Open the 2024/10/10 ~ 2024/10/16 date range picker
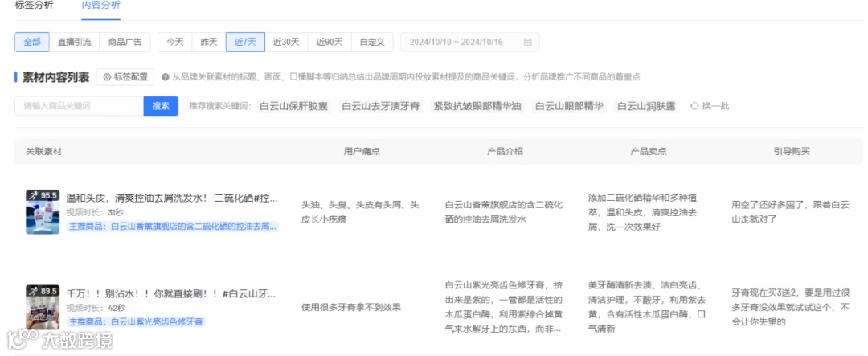This screenshot has width=868, height=356. point(469,42)
